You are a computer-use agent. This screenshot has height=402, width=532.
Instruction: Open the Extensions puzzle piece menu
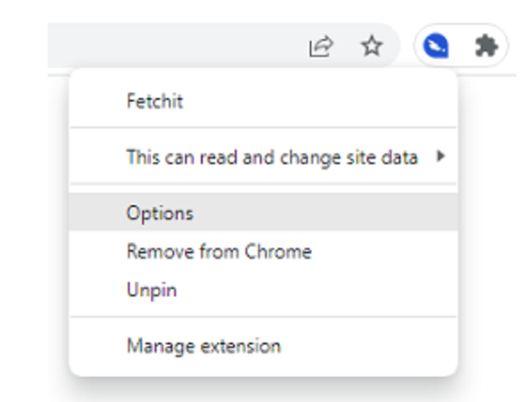point(486,47)
